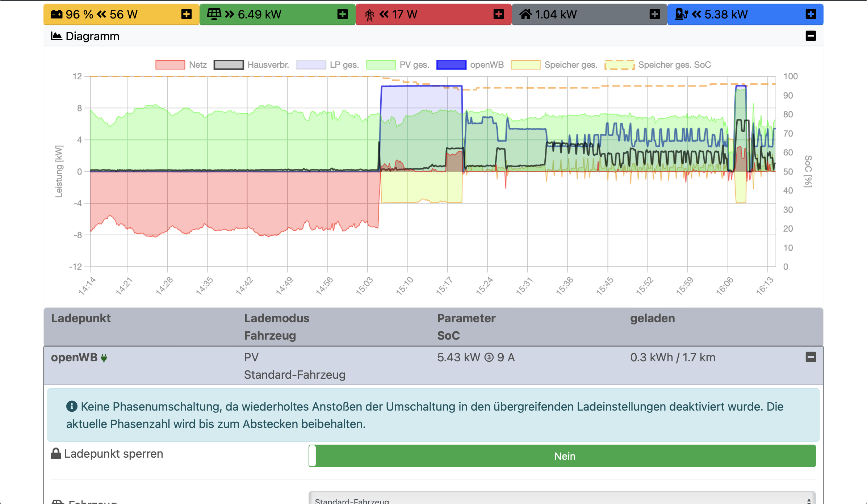Click the openWB blue legend swatch
This screenshot has height=504, width=867.
[x=451, y=65]
